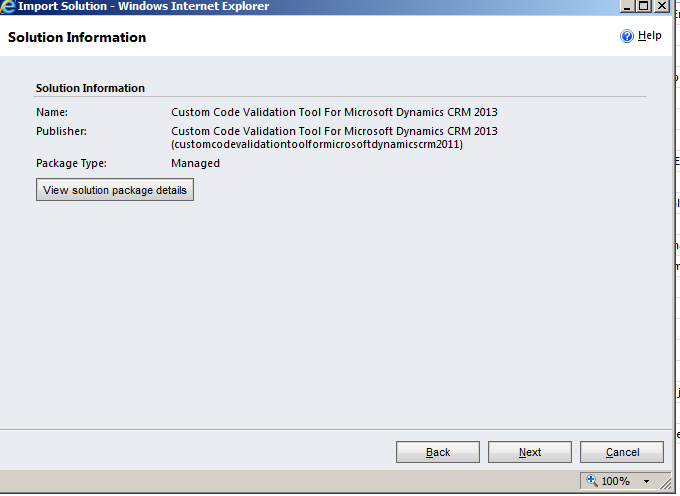Click the publisher prefix 'customcodevalidationtoolformicrosoftdynamicscrm2011'
This screenshot has height=496, width=680.
pos(317,144)
